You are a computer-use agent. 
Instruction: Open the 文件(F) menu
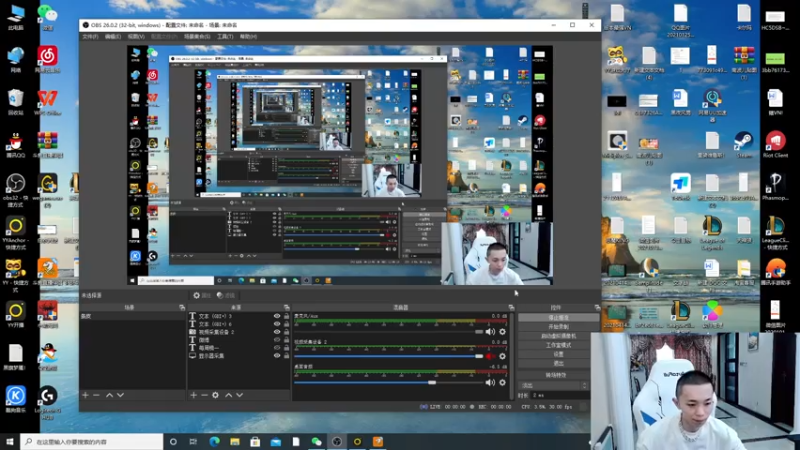coord(90,37)
